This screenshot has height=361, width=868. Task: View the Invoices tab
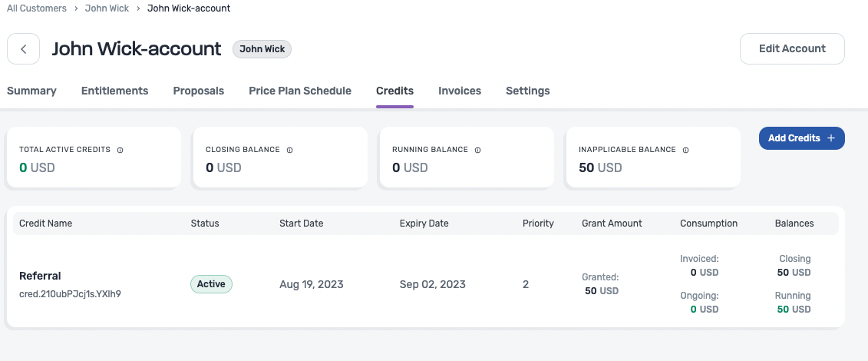click(x=459, y=91)
